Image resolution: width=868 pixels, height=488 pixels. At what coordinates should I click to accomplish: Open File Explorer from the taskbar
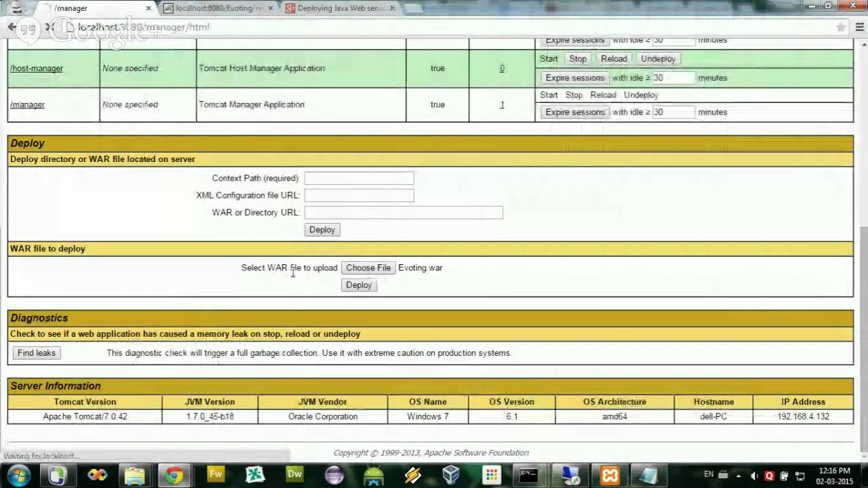pyautogui.click(x=135, y=475)
